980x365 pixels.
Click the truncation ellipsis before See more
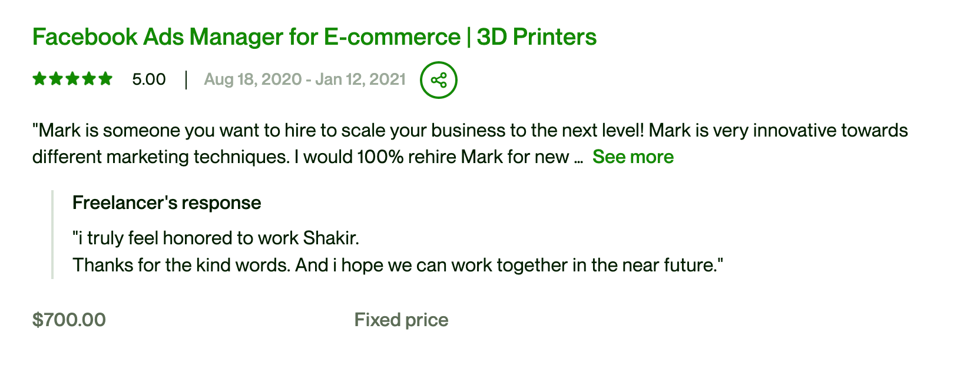pyautogui.click(x=578, y=158)
